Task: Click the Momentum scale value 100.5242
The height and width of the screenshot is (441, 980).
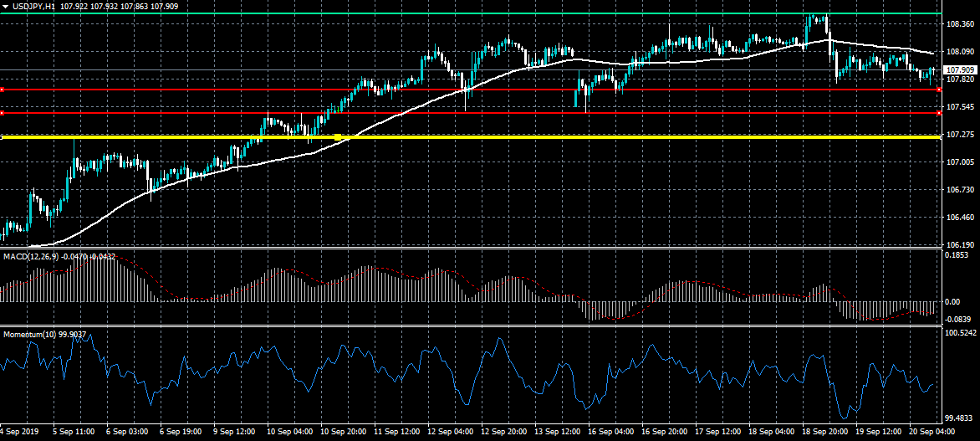Action: [959, 333]
